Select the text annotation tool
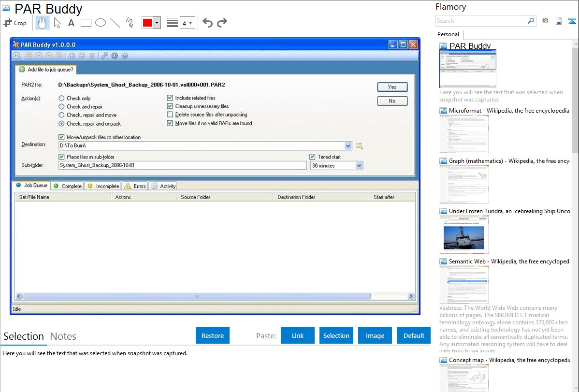Viewport: 579px width, 392px height. (x=71, y=23)
